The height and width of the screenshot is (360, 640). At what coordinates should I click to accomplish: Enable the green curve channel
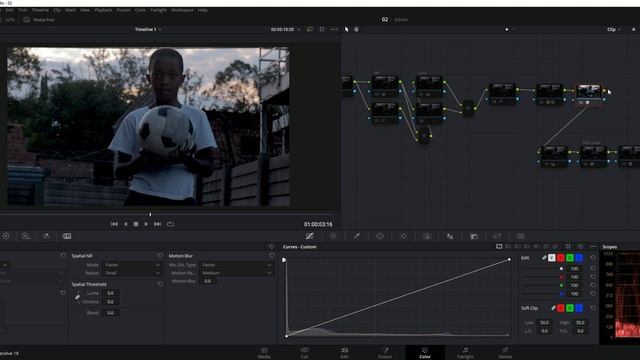point(570,258)
